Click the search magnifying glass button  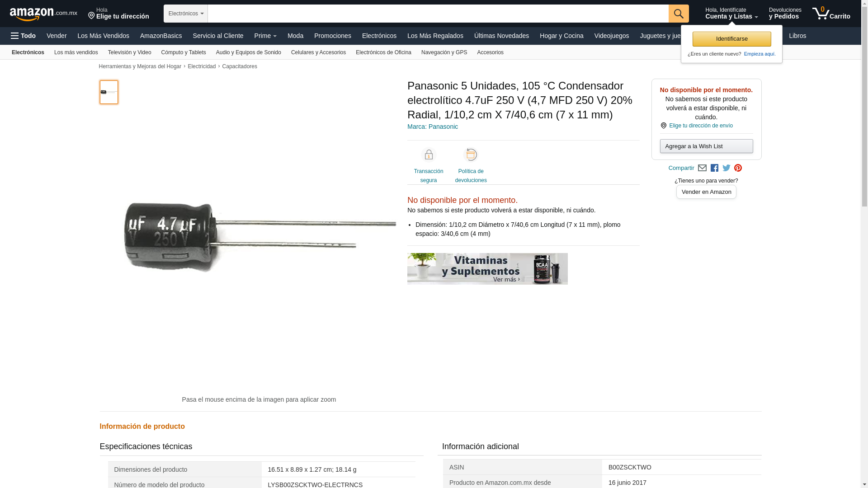(x=678, y=14)
